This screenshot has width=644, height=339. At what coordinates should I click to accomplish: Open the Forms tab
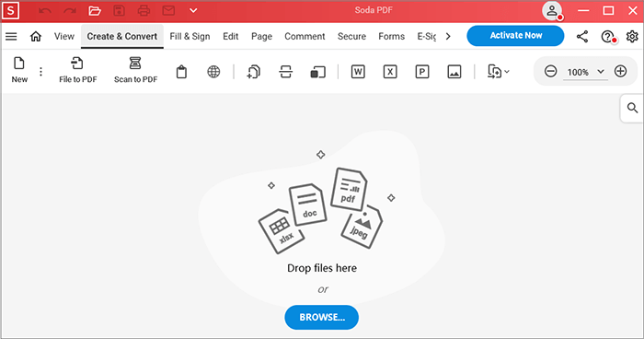[391, 37]
